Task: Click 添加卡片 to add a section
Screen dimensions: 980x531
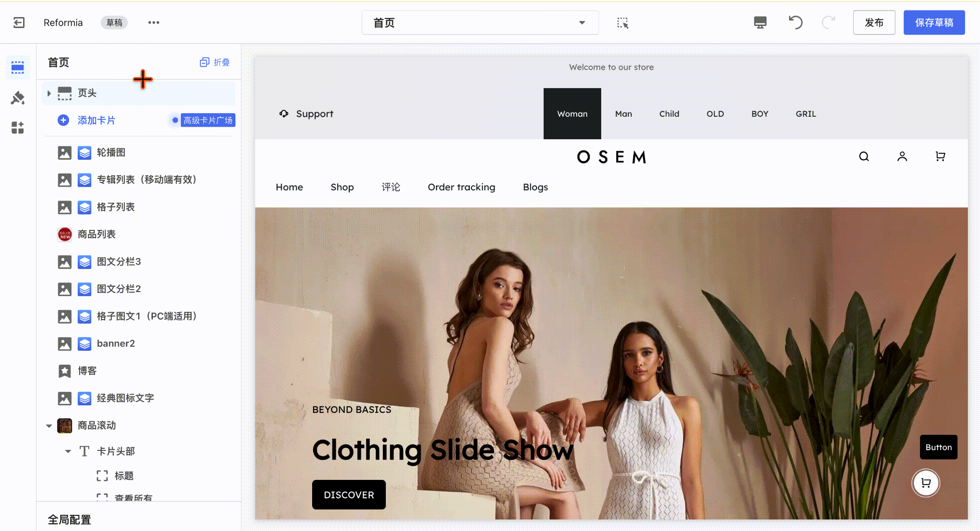Action: point(96,120)
